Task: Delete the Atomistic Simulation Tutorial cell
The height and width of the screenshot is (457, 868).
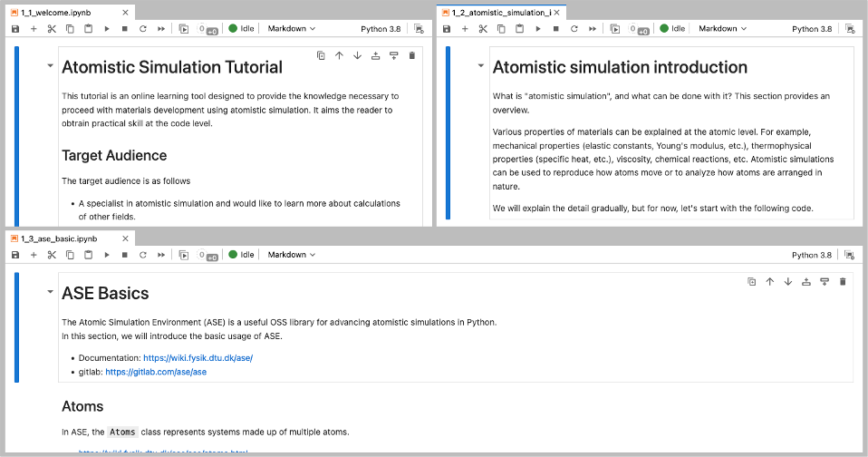Action: point(412,55)
